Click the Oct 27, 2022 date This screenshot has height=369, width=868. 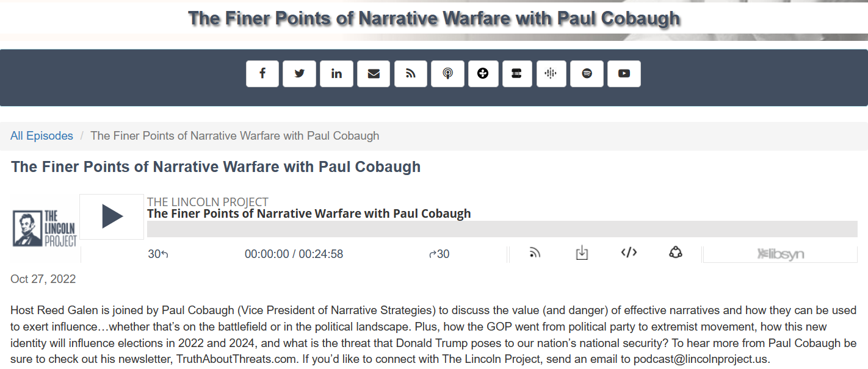[x=43, y=279]
